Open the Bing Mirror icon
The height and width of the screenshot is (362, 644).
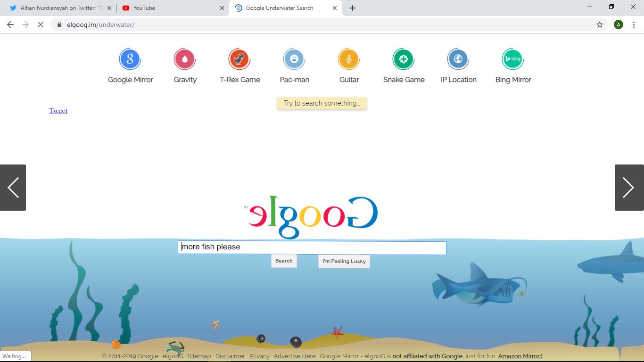(513, 59)
